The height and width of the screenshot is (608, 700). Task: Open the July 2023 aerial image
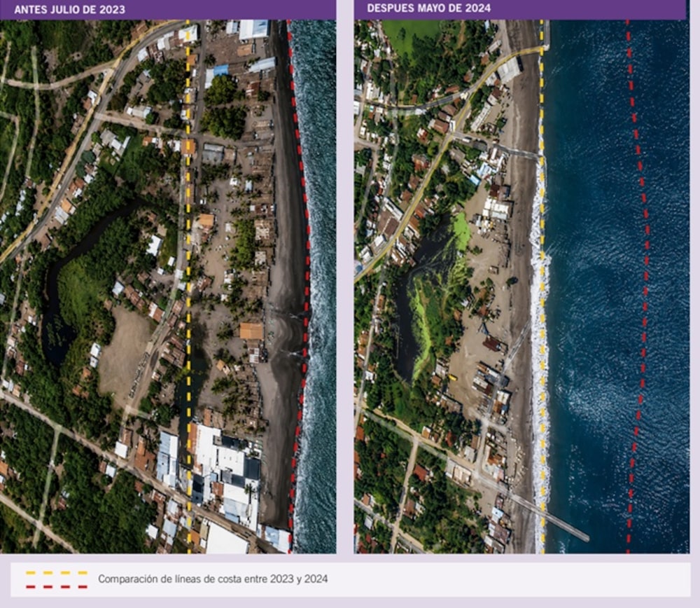coord(168,286)
